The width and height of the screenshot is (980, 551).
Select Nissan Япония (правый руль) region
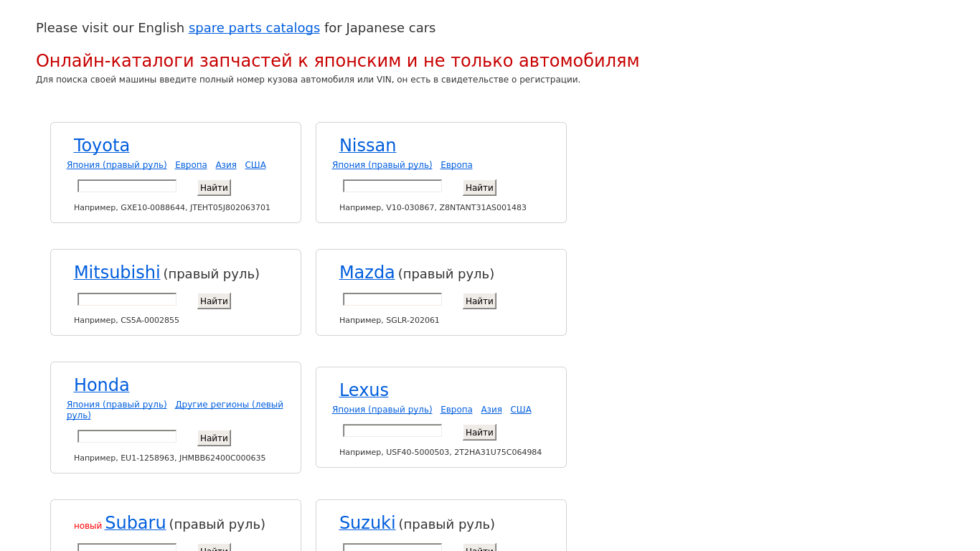click(x=382, y=165)
